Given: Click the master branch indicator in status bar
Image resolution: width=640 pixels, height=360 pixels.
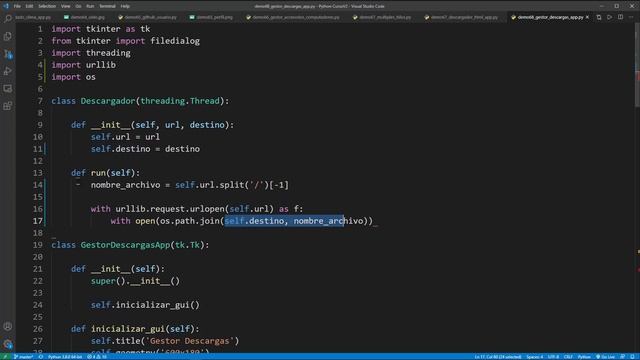Looking at the screenshot, I should [x=23, y=357].
